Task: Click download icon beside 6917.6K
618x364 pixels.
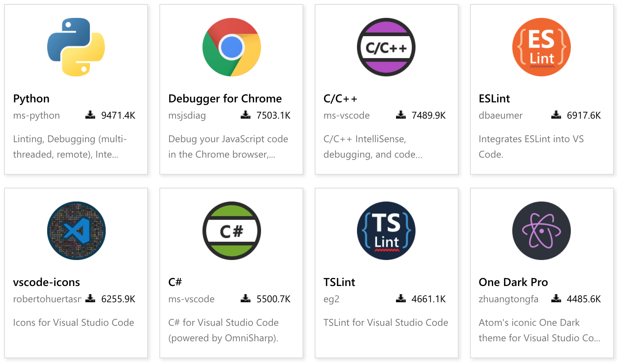Action: (x=556, y=115)
